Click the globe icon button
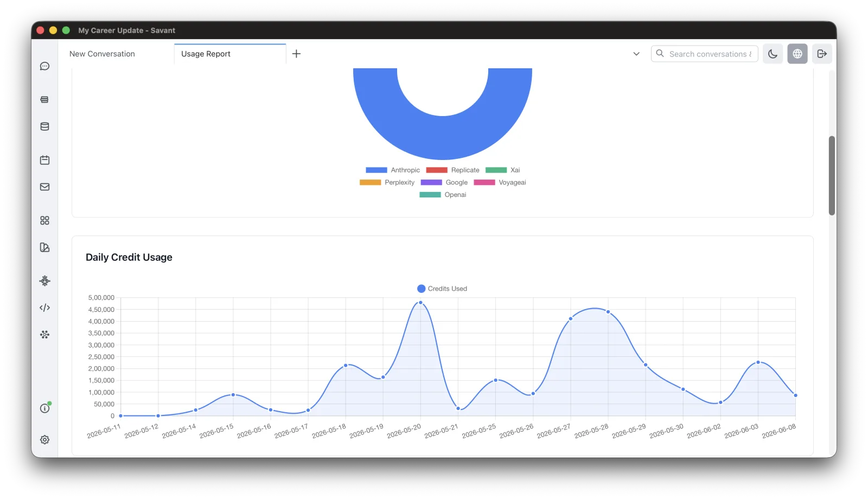 (797, 54)
